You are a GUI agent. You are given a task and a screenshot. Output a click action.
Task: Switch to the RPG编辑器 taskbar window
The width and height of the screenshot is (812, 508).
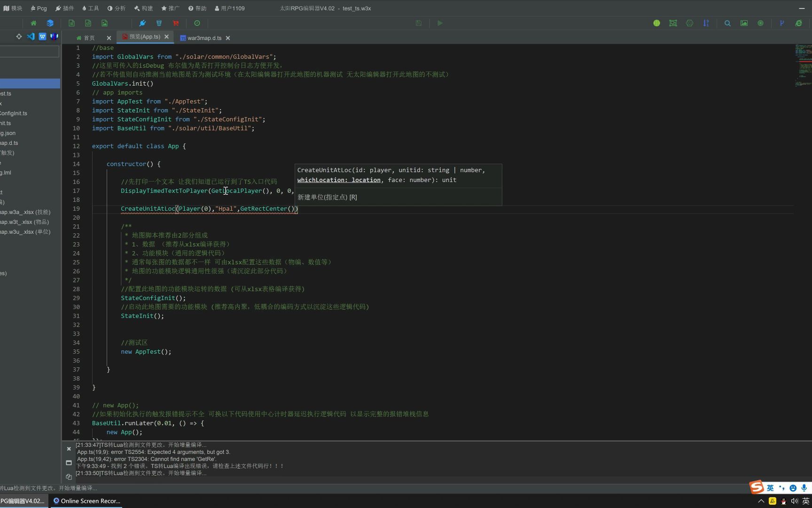(x=23, y=501)
